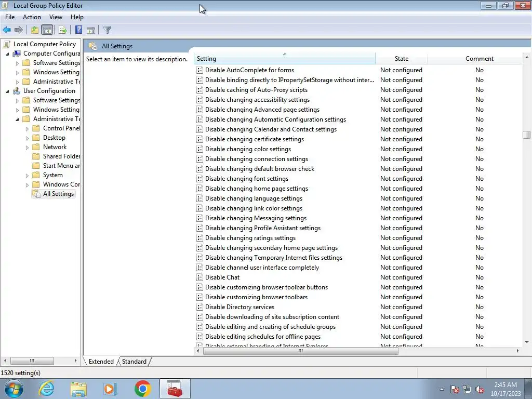Show hidden system tray icons arrow
The width and height of the screenshot is (532, 399).
pos(442,390)
